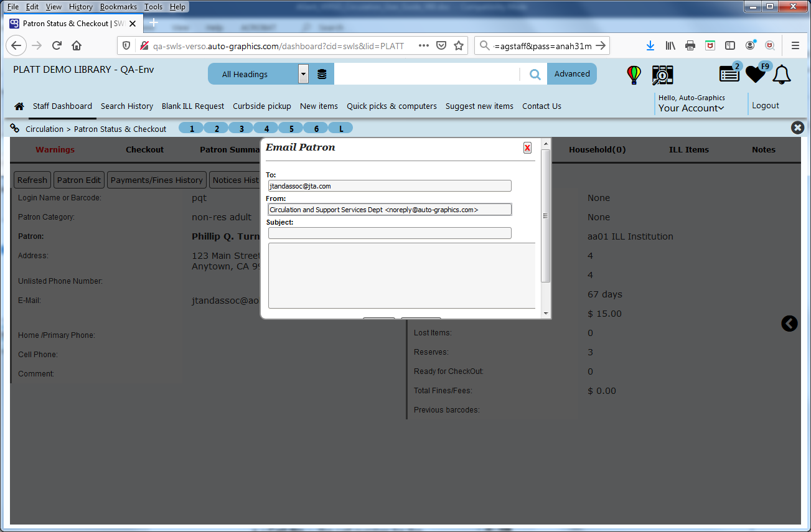Click the Refresh button
The height and width of the screenshot is (532, 811).
tap(32, 180)
